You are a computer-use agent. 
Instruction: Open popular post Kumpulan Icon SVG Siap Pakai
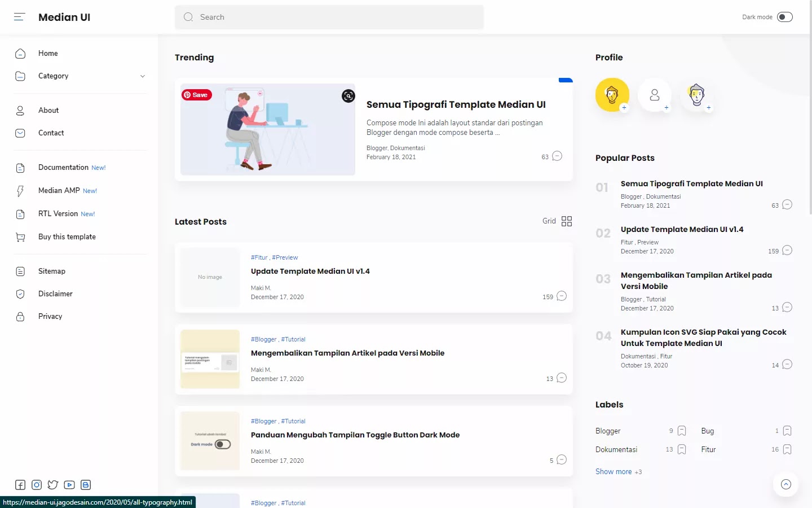pos(703,338)
